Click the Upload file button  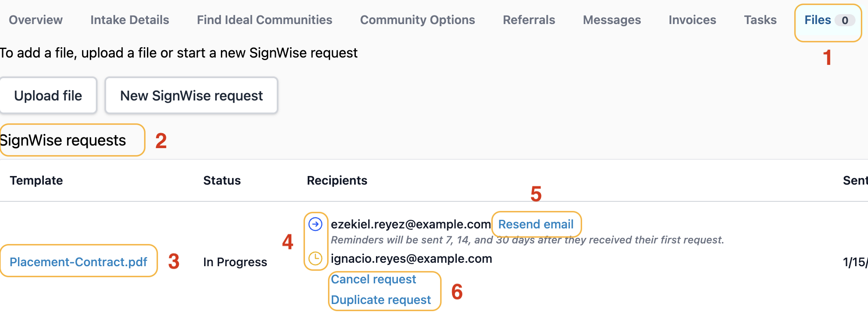point(48,96)
